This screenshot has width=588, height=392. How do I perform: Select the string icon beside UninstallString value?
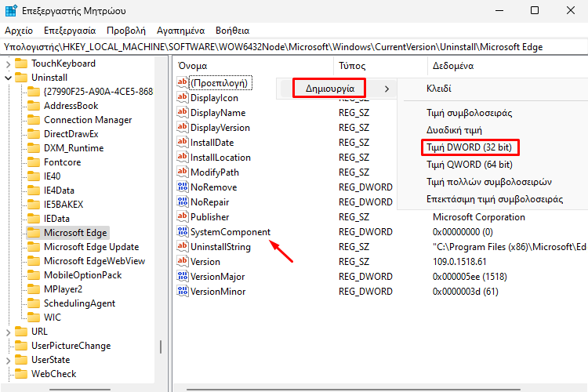click(x=182, y=246)
